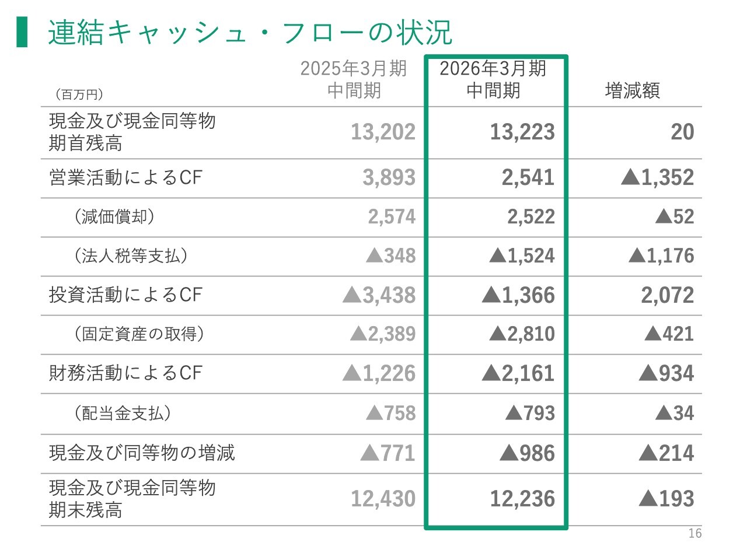Click the page number 16
Viewport: 747px width, 560px height.
tap(695, 533)
